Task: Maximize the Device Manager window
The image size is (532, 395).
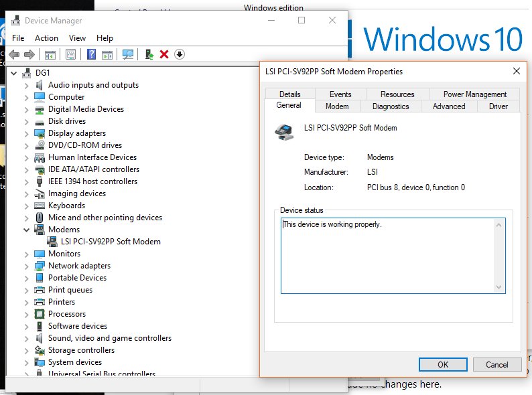Action: coord(302,20)
